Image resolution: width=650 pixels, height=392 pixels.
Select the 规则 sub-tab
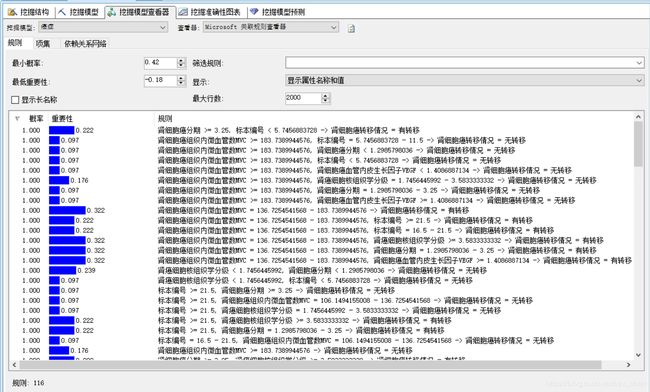[15, 43]
